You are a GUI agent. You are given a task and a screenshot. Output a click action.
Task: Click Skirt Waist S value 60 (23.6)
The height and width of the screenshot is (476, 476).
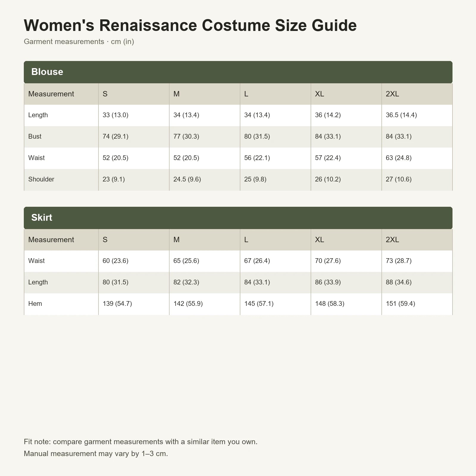(x=115, y=261)
